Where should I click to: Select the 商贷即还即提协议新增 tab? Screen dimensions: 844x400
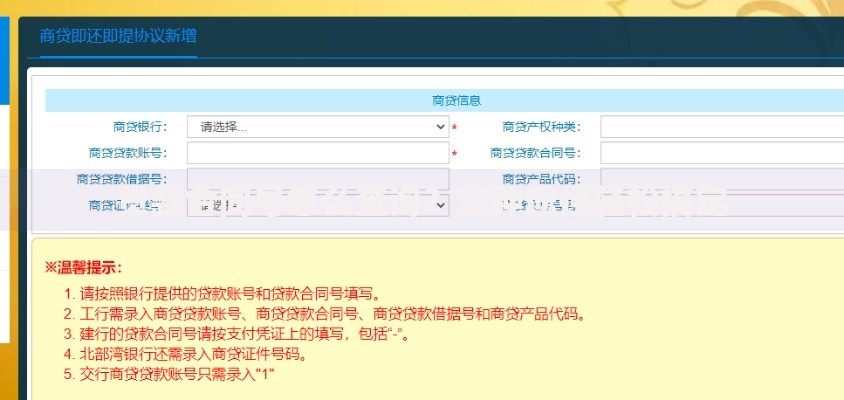pos(118,36)
